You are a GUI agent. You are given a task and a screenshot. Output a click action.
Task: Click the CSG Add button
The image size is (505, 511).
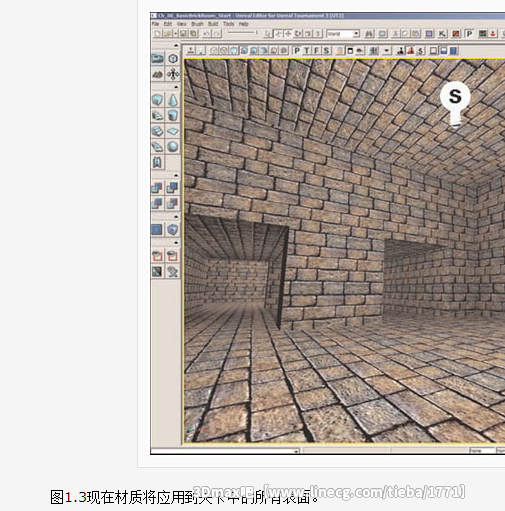click(158, 188)
